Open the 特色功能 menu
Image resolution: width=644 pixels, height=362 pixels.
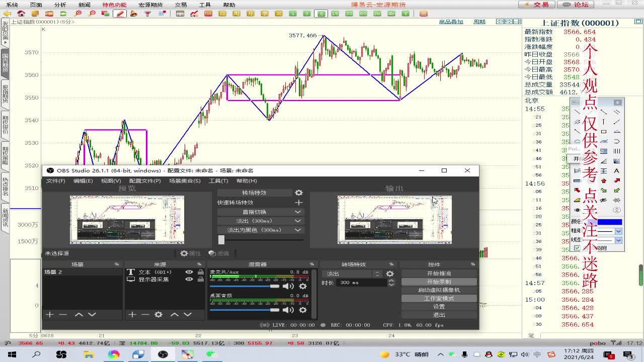pos(114,5)
